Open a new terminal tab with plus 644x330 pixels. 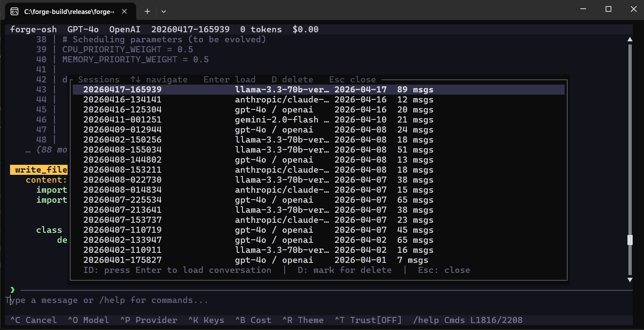click(x=147, y=11)
